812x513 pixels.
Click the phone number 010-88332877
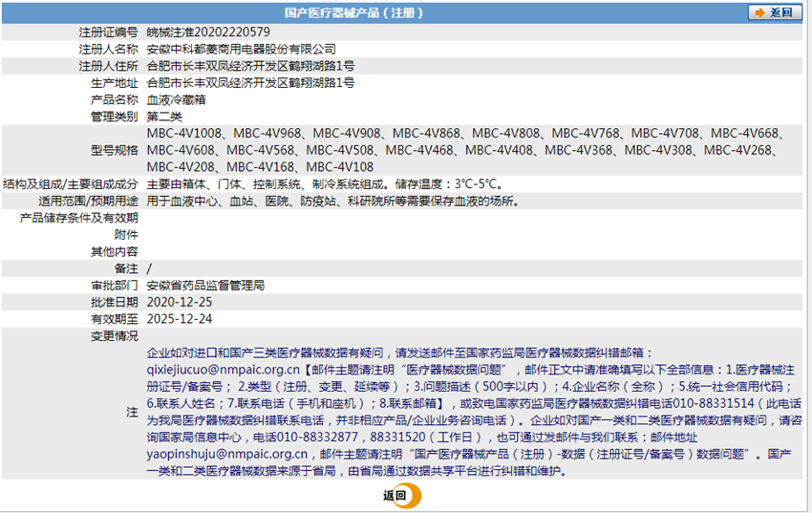[317, 437]
